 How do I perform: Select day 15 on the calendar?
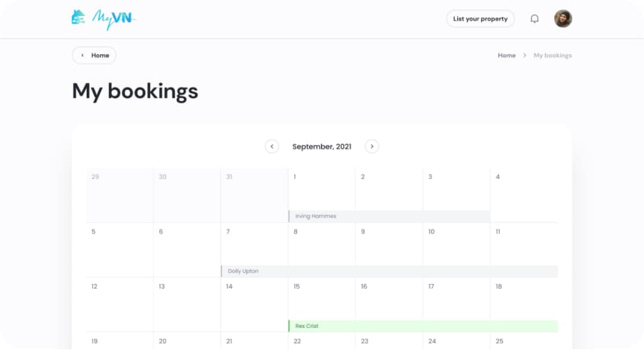(321, 305)
